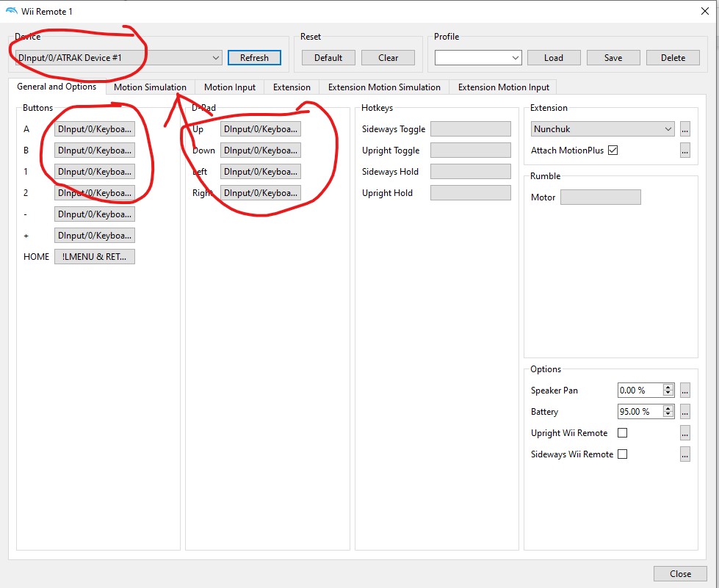Open the Extension Motion Simulation tab
The image size is (719, 588).
[x=384, y=87]
